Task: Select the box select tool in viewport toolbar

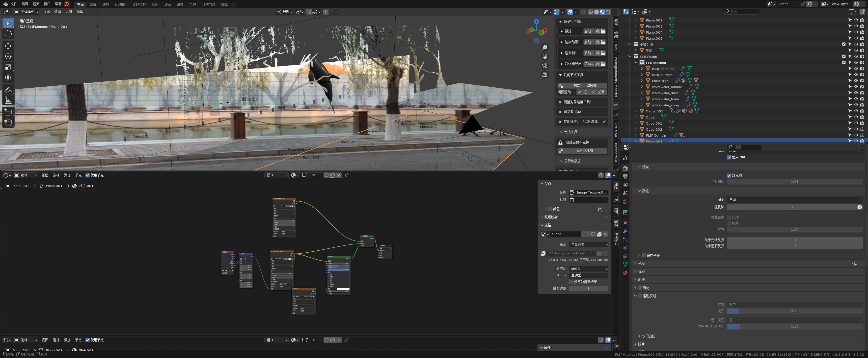Action: pyautogui.click(x=8, y=23)
